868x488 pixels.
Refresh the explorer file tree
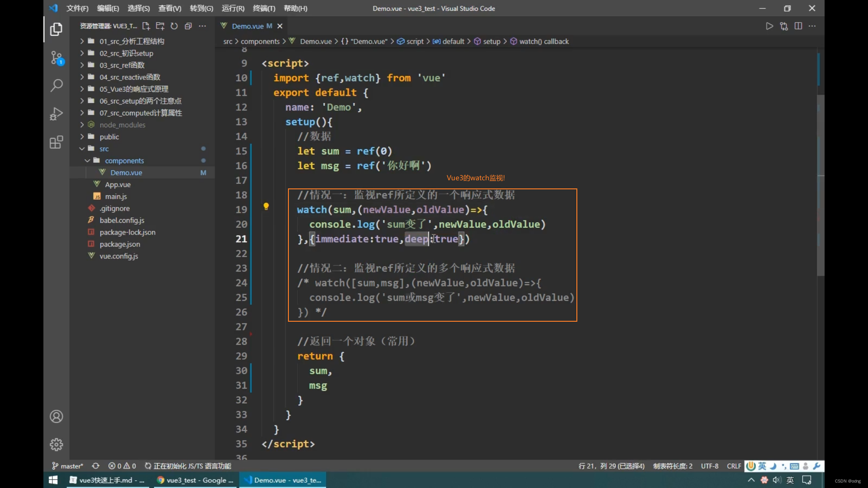click(174, 26)
